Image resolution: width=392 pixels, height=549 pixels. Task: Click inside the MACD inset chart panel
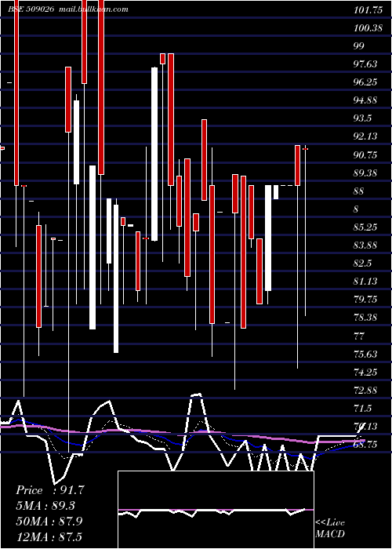tap(216, 510)
